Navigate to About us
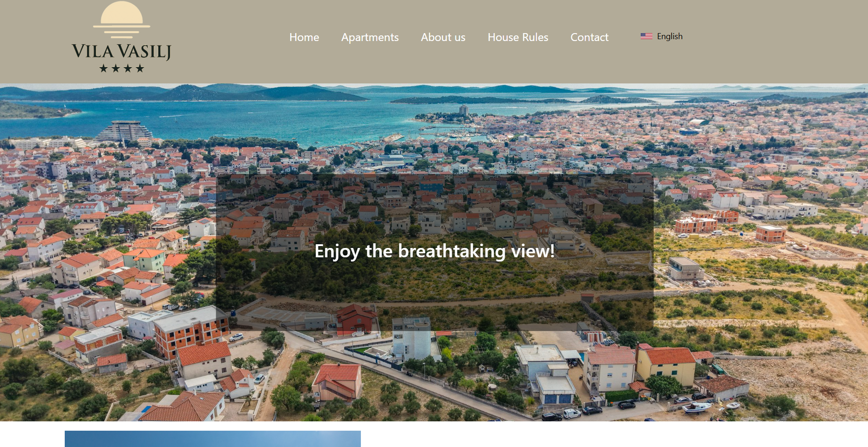Viewport: 868px width, 447px height. point(443,37)
